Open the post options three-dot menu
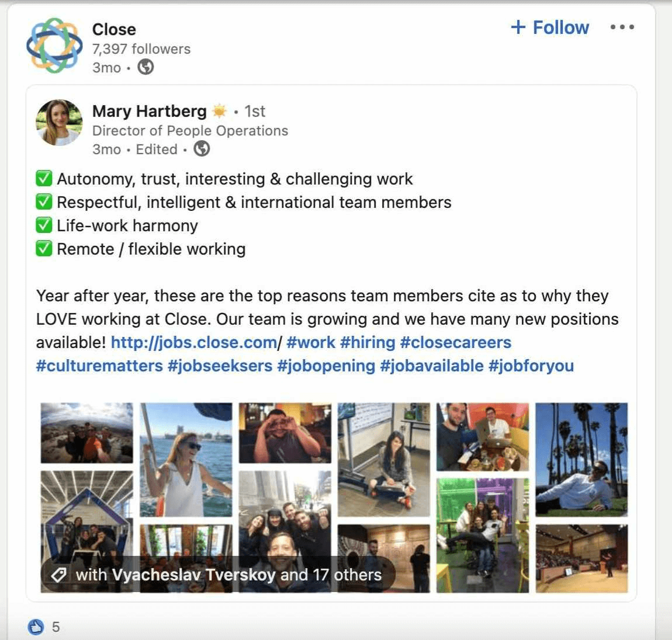This screenshot has height=640, width=672. coord(622,27)
